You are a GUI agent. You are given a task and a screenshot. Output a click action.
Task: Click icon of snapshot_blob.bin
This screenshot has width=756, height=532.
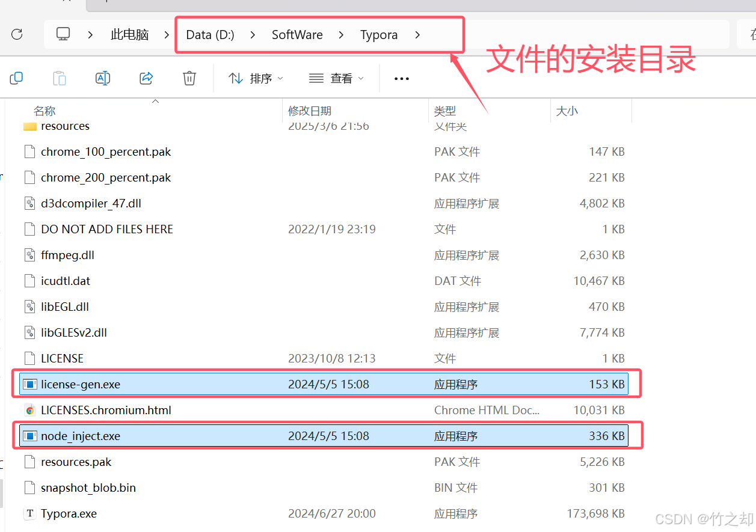point(29,488)
